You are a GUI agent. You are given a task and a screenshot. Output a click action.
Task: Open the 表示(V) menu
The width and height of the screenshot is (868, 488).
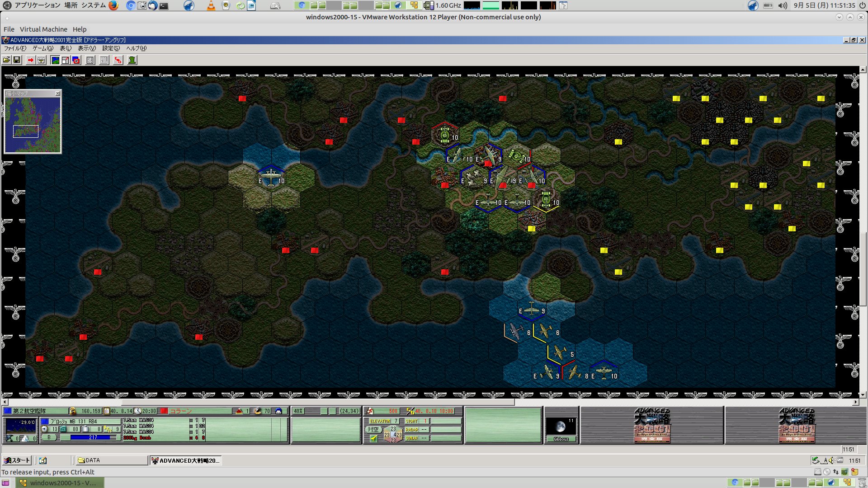pyautogui.click(x=87, y=48)
